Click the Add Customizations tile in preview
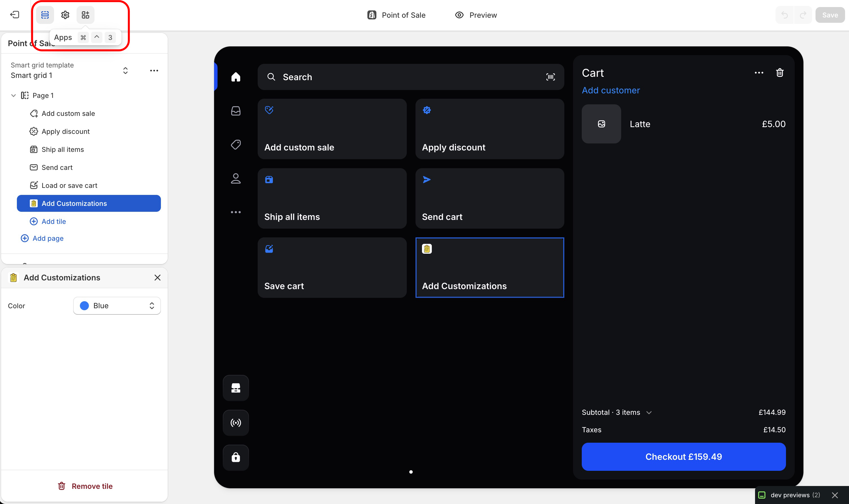Viewport: 849px width, 504px height. 490,268
